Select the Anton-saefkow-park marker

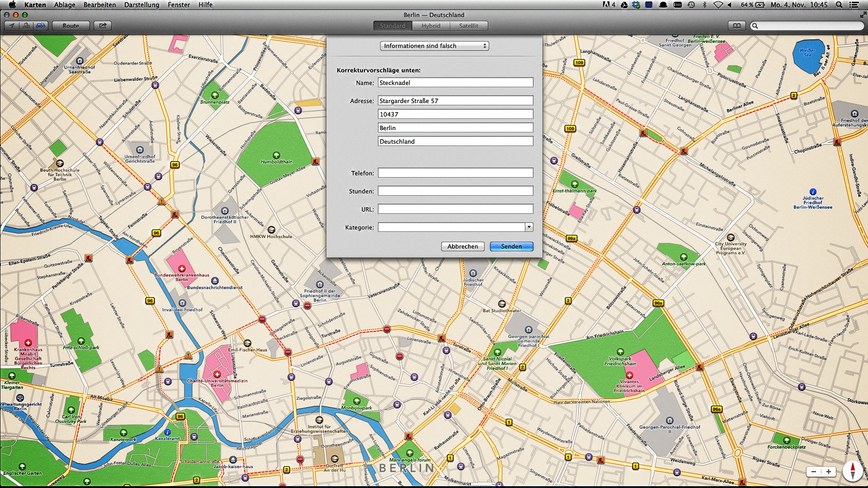click(x=684, y=257)
